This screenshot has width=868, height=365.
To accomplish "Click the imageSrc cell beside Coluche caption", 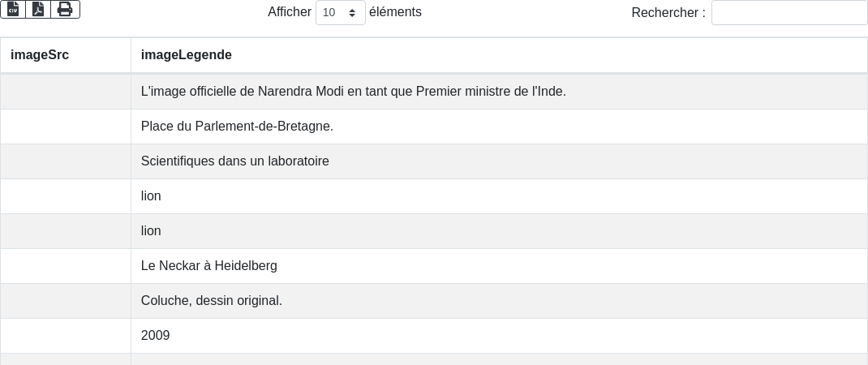I will (66, 301).
